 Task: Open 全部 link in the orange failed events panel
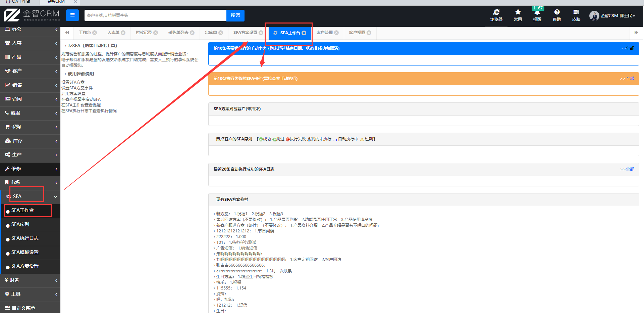click(630, 79)
